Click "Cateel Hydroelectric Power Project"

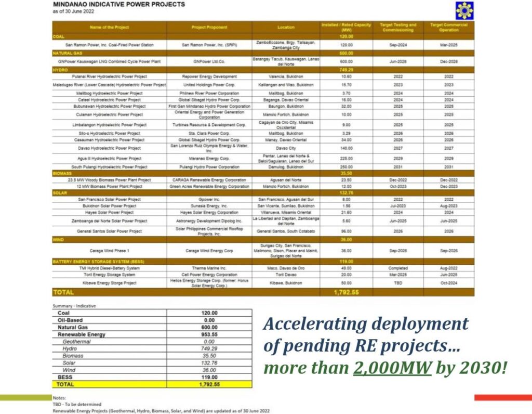[x=109, y=100]
